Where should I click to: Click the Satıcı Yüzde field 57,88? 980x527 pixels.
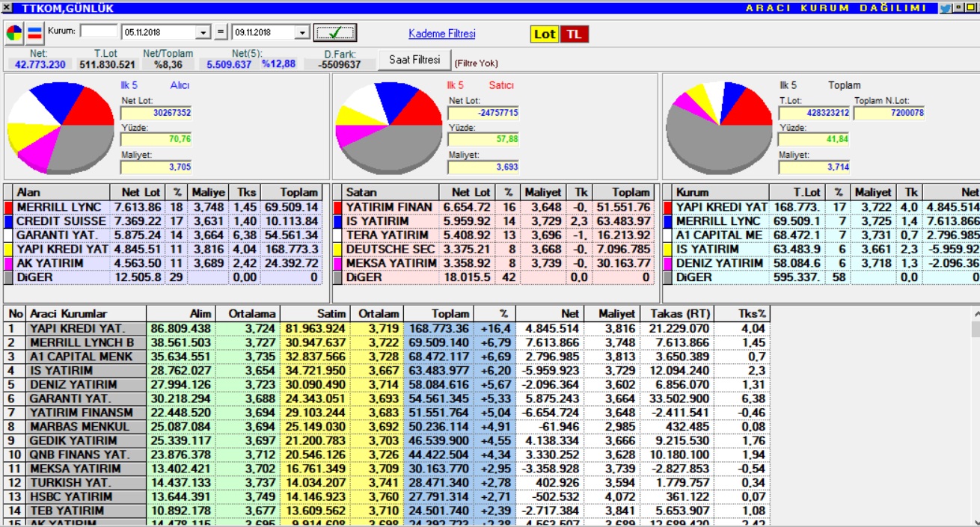tap(483, 139)
